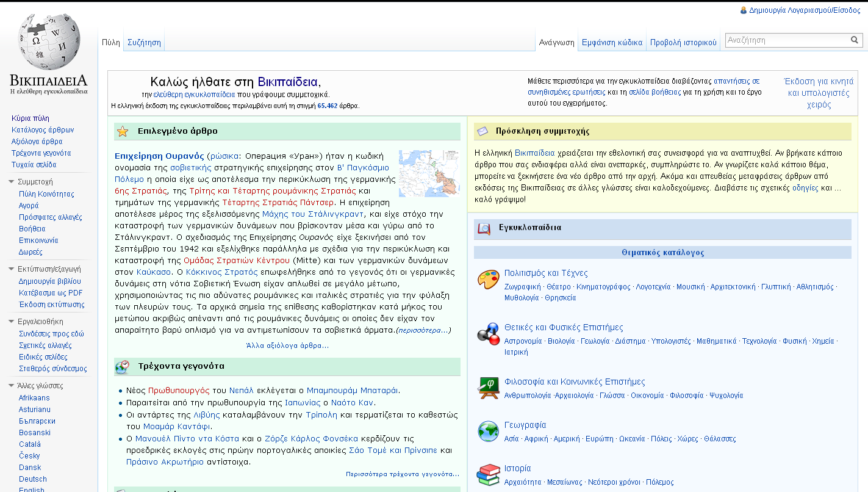Open Πρόσφατες αλλαγές link
868x492 pixels.
[51, 217]
